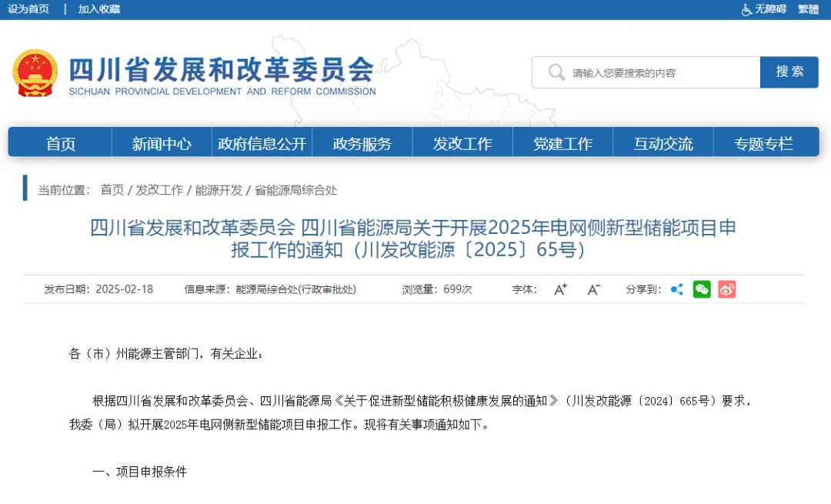
Task: Open the 首页 navigation tab
Action: [61, 143]
